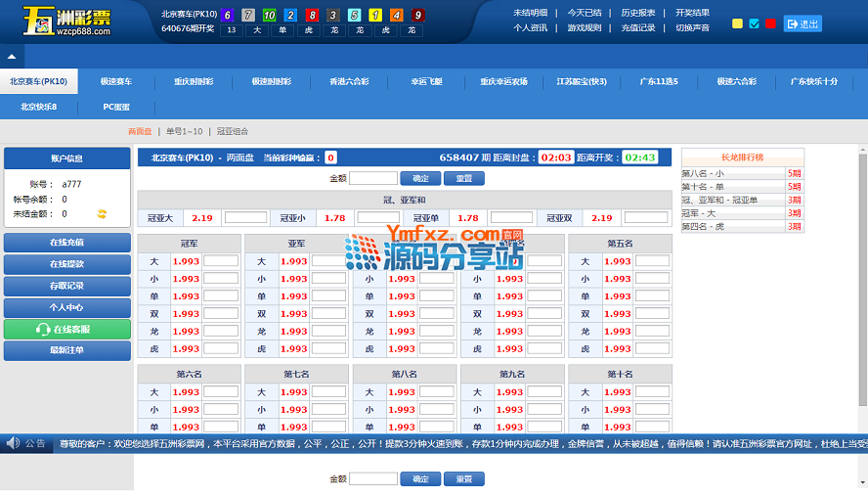Collapse the game menu with the up arrow
Image resolution: width=868 pixels, height=497 pixels.
click(x=10, y=57)
